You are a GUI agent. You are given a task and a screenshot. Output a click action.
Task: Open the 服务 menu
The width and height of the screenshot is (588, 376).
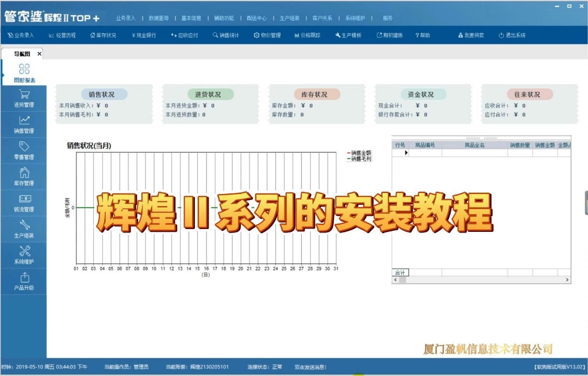pyautogui.click(x=388, y=18)
